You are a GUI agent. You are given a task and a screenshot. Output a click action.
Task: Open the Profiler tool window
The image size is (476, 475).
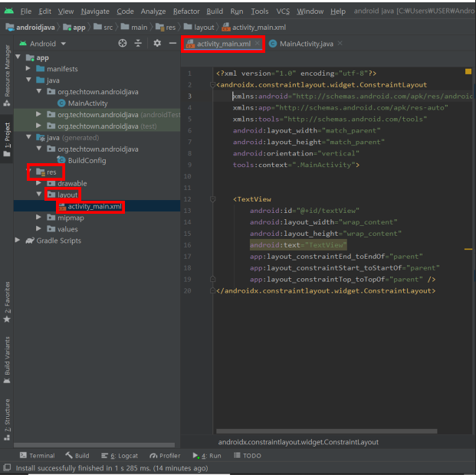(x=165, y=456)
